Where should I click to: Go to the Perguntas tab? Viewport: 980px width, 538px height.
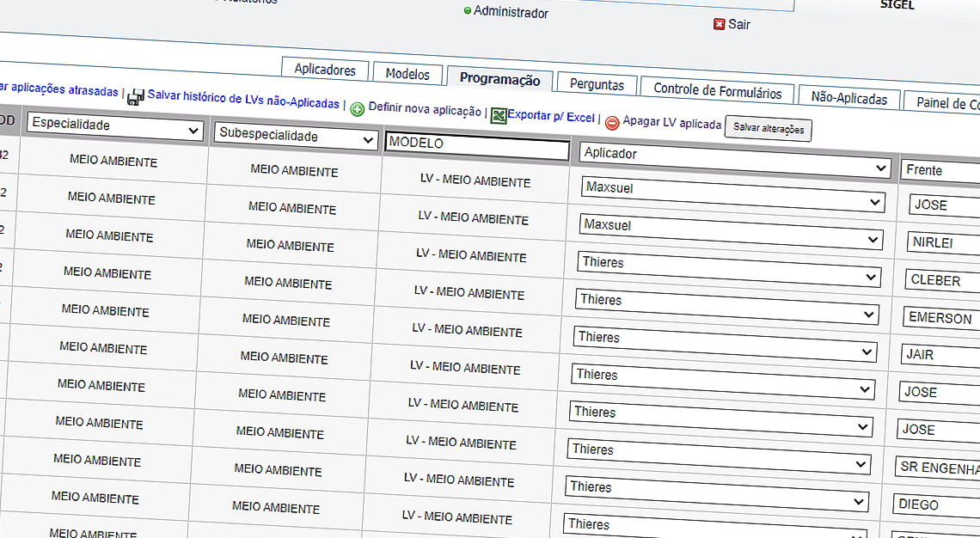(597, 84)
